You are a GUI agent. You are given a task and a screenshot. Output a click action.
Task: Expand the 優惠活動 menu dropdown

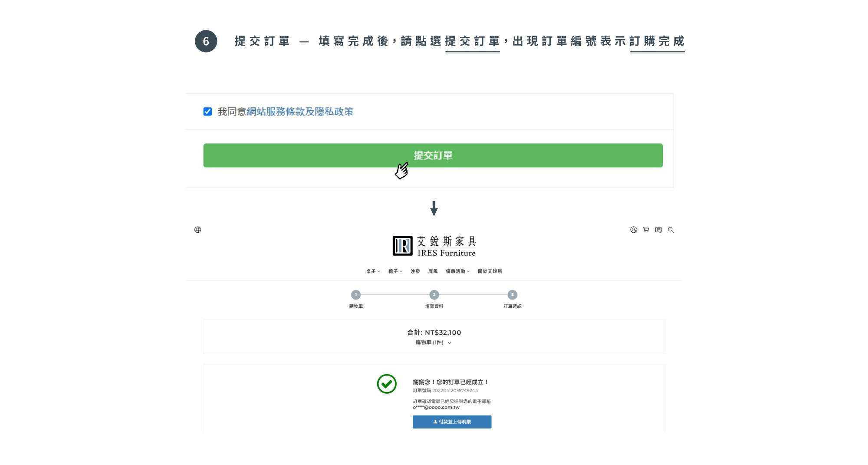coord(457,271)
